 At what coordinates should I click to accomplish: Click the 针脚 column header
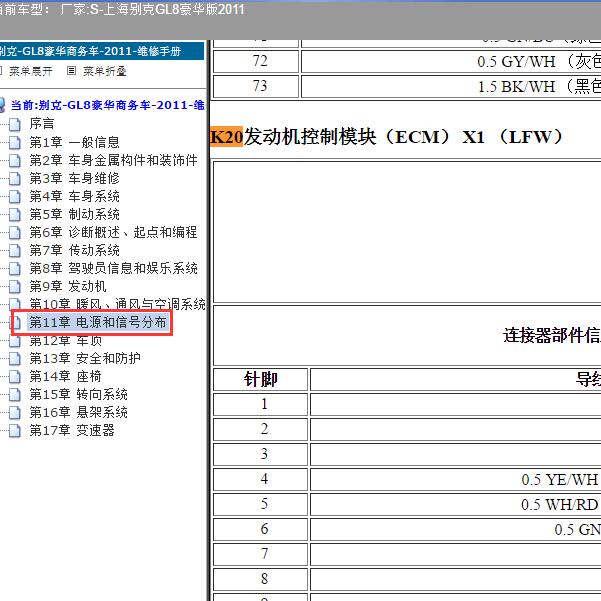[x=261, y=379]
